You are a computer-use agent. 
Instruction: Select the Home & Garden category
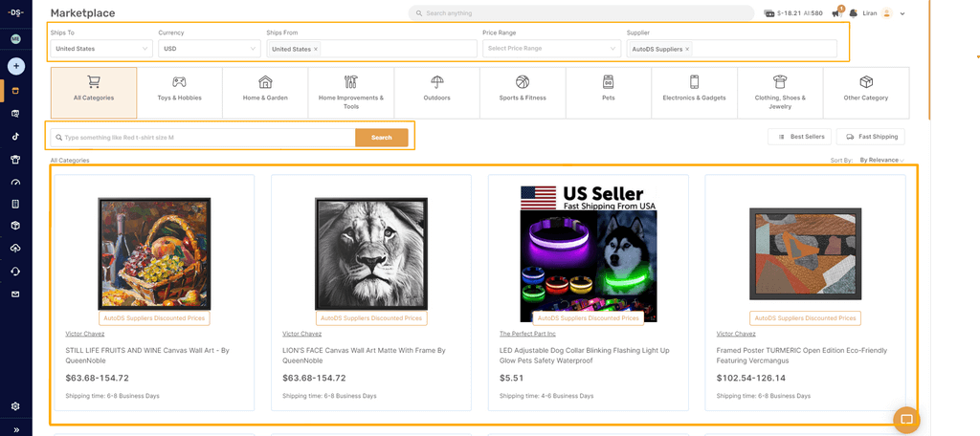(265, 93)
